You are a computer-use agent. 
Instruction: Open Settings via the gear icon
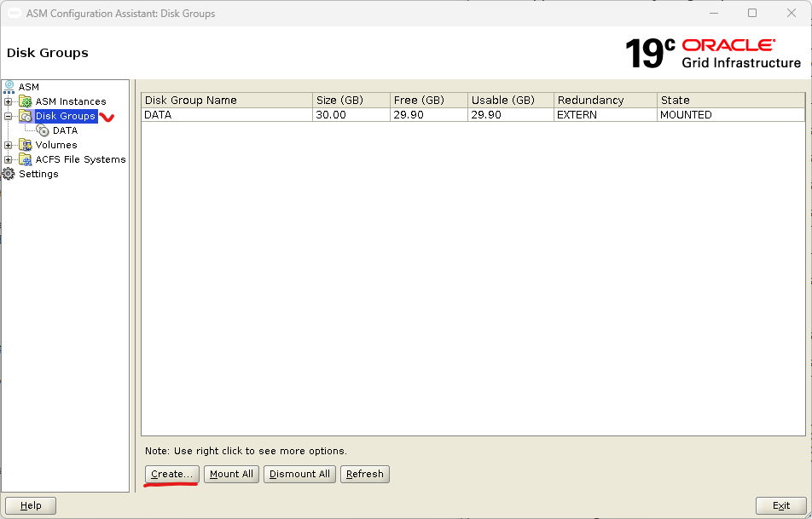pos(9,174)
